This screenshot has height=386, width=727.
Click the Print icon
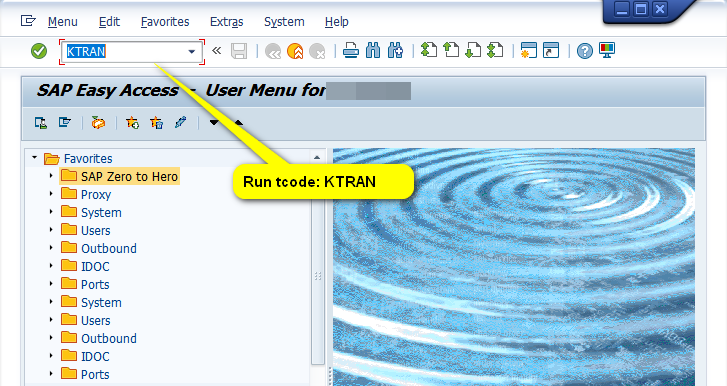pos(351,51)
